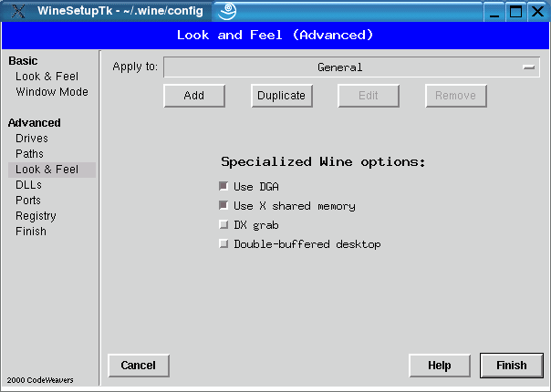Viewport: 551px width, 392px height.
Task: Open Ports section in sidebar
Action: click(28, 201)
